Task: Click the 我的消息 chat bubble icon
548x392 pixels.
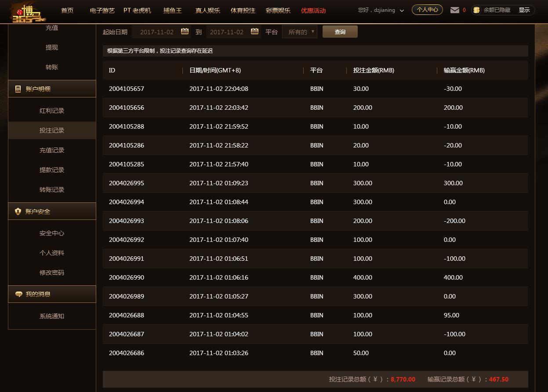Action: click(18, 294)
